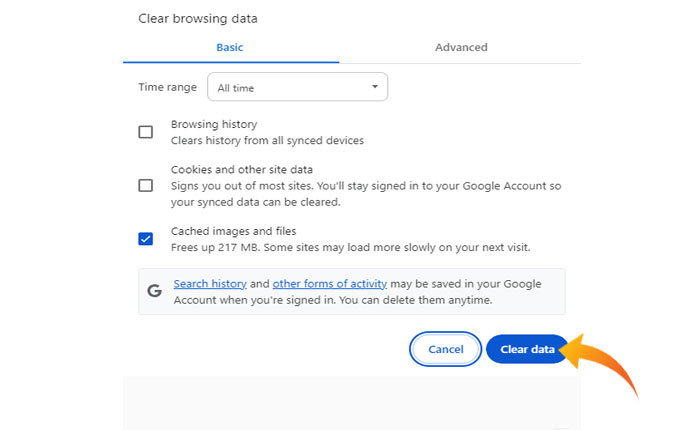Click the Time range dropdown arrow

pos(375,87)
